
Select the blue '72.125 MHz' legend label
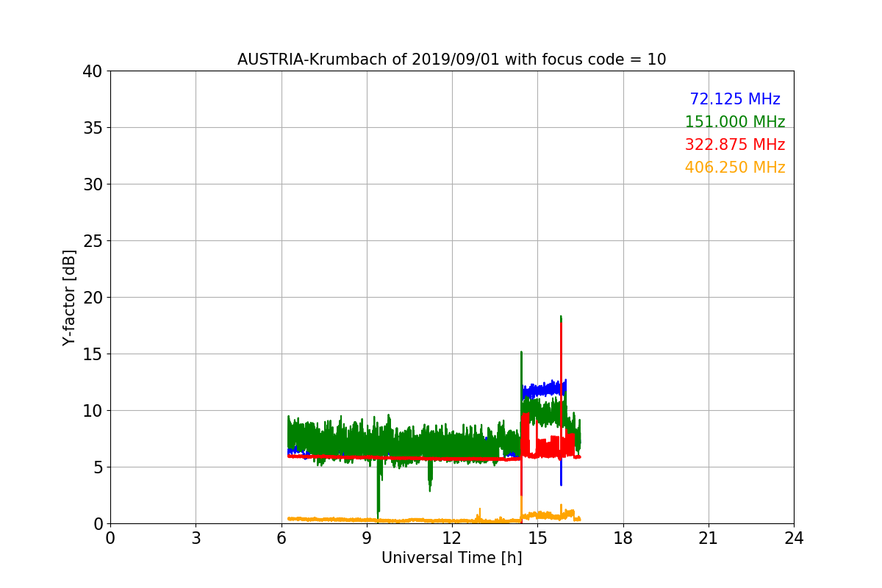coord(735,99)
